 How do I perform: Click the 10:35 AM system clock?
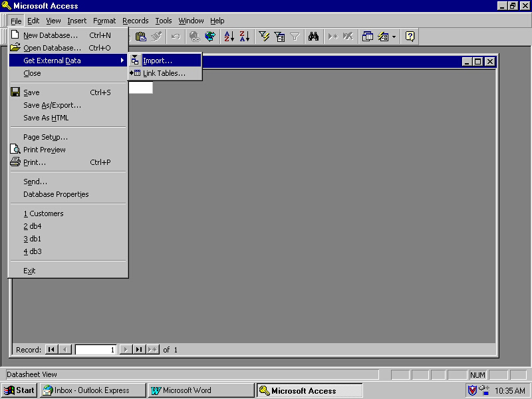[509, 391]
